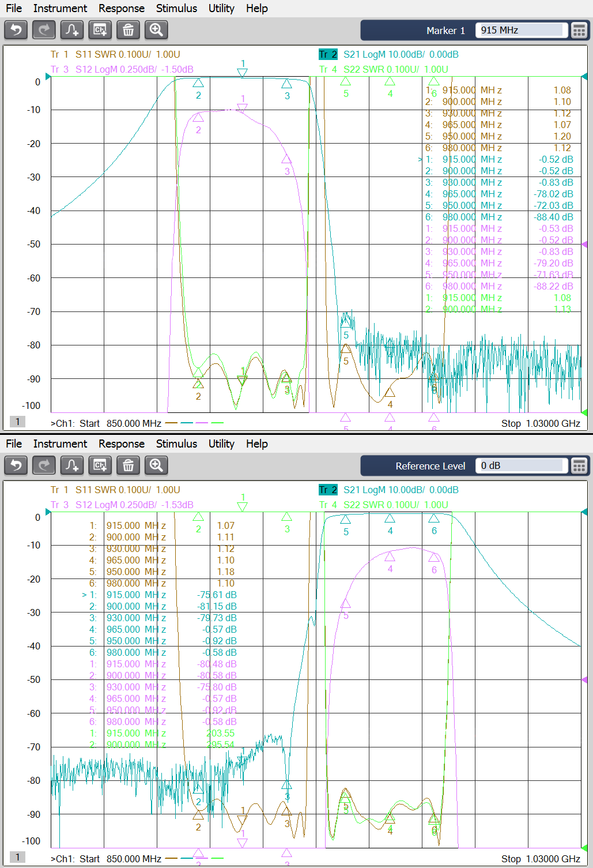Viewport: 593px width, 868px height.
Task: Open keypad icon beside Reference Level field
Action: tap(579, 466)
